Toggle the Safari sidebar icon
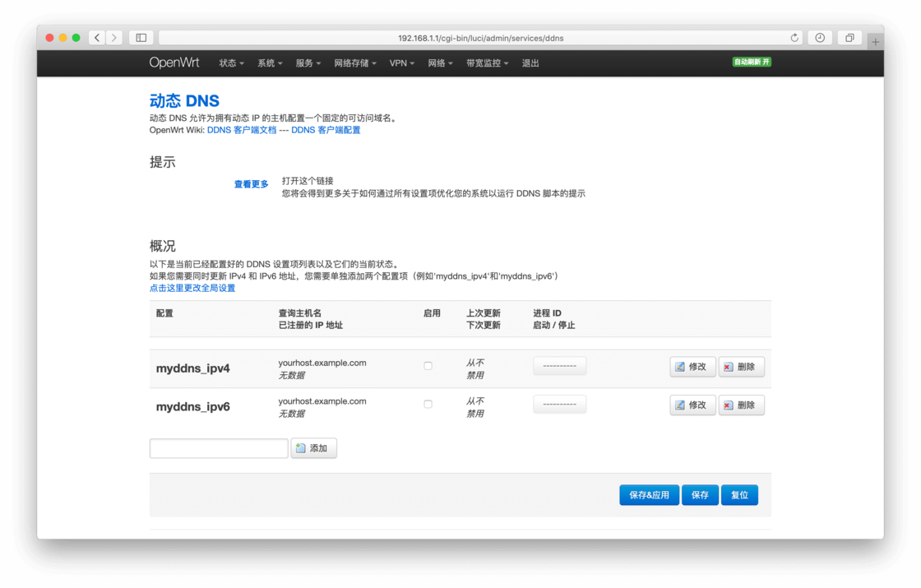The height and width of the screenshot is (588, 921). [x=140, y=37]
